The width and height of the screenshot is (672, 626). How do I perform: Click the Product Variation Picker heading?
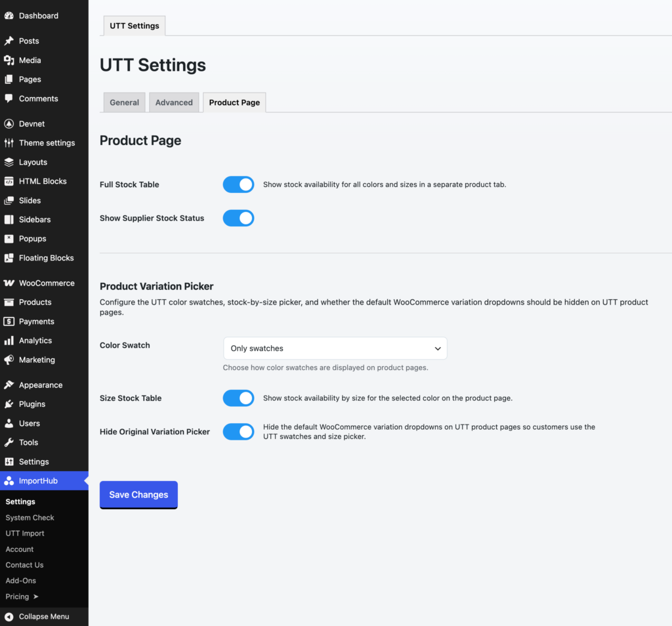click(x=156, y=286)
